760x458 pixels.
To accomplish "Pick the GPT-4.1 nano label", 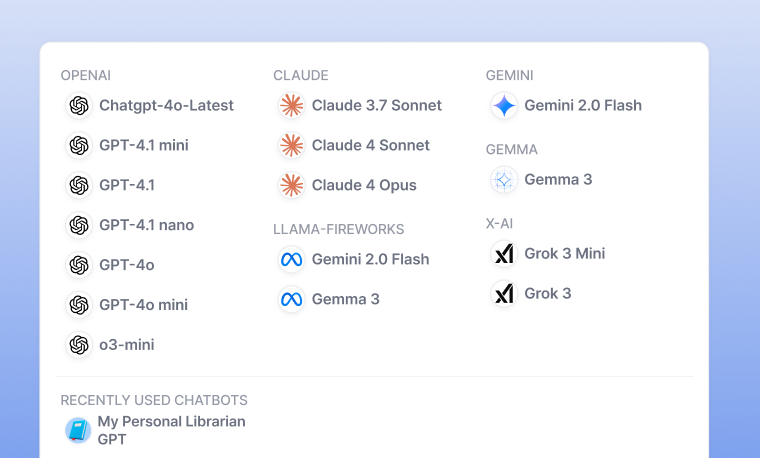I will coord(146,225).
